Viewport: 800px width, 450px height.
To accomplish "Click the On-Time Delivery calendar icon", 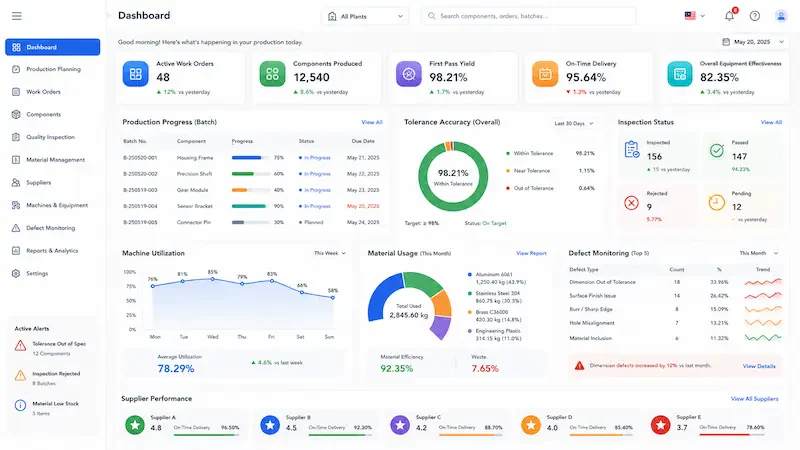I will pos(545,74).
